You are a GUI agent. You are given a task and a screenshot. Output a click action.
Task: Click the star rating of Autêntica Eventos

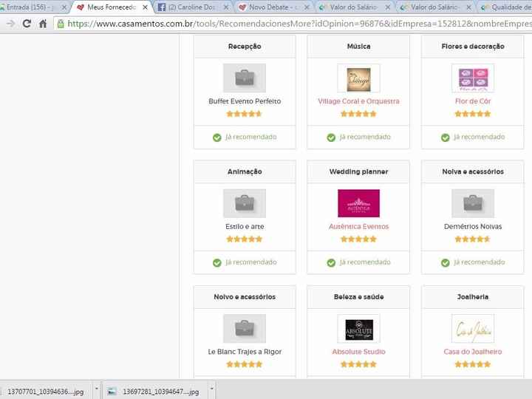[358, 239]
